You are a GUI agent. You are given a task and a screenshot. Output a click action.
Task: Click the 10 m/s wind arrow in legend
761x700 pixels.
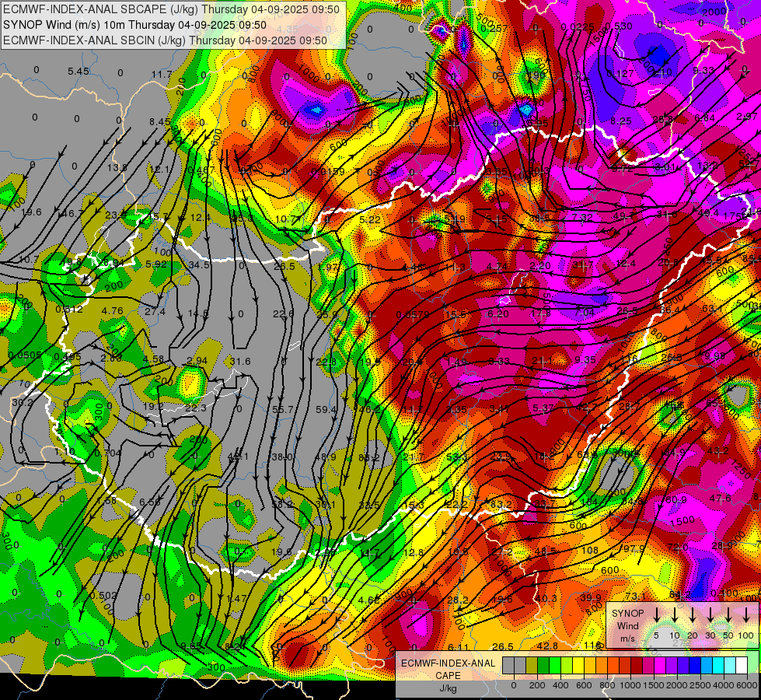pos(675,614)
